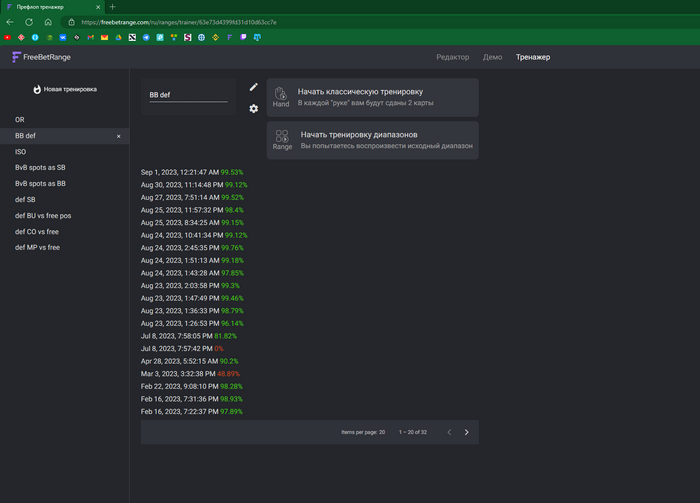This screenshot has width=700, height=503.
Task: Select BvB spots as SB
Action: coord(65,167)
